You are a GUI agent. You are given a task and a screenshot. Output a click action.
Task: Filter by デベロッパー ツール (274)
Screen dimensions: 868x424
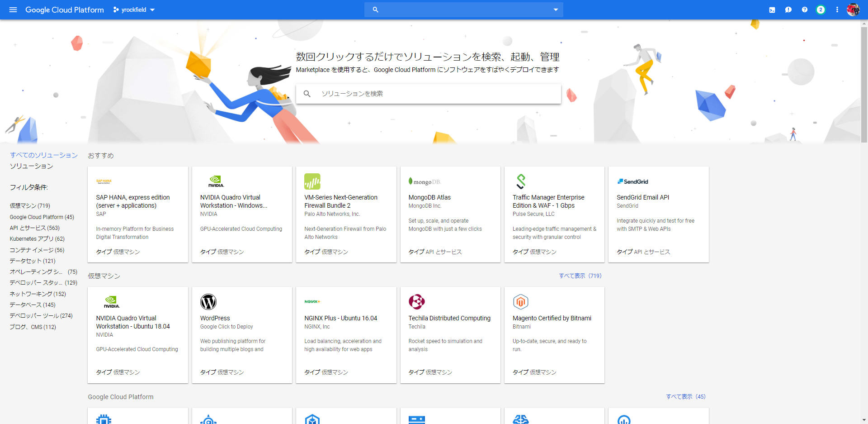tap(41, 316)
